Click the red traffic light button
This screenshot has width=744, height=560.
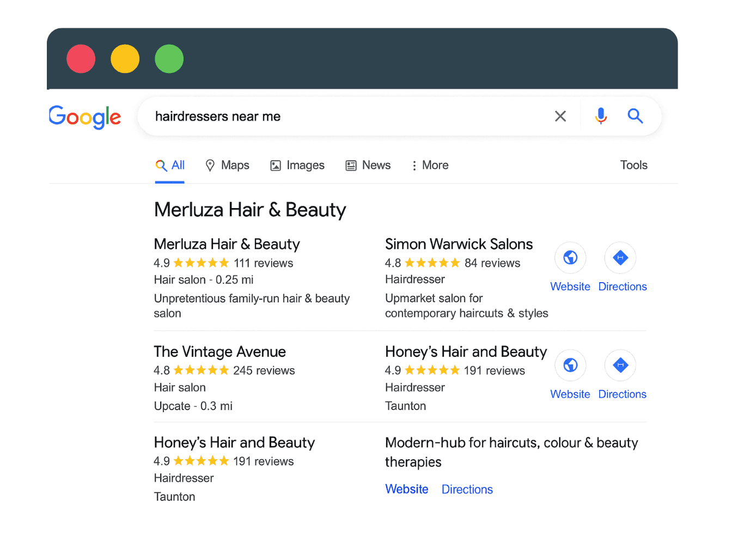(81, 58)
